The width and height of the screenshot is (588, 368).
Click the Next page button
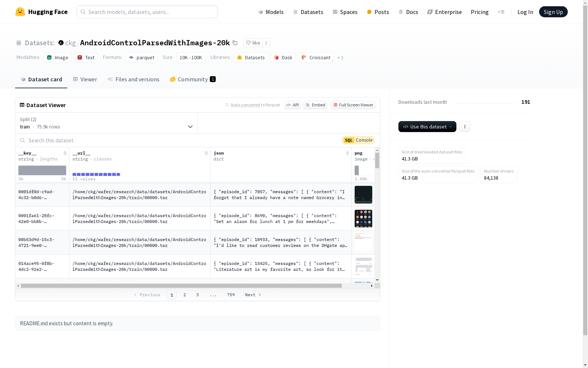tap(253, 295)
